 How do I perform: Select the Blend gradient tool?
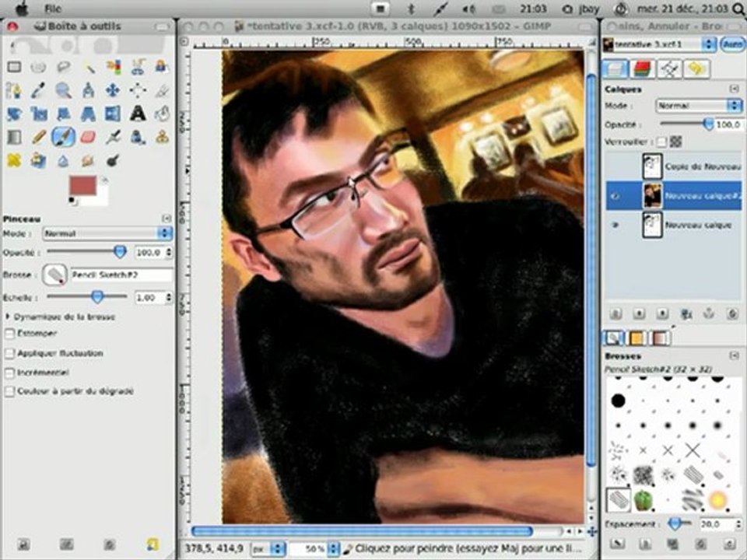coord(14,138)
